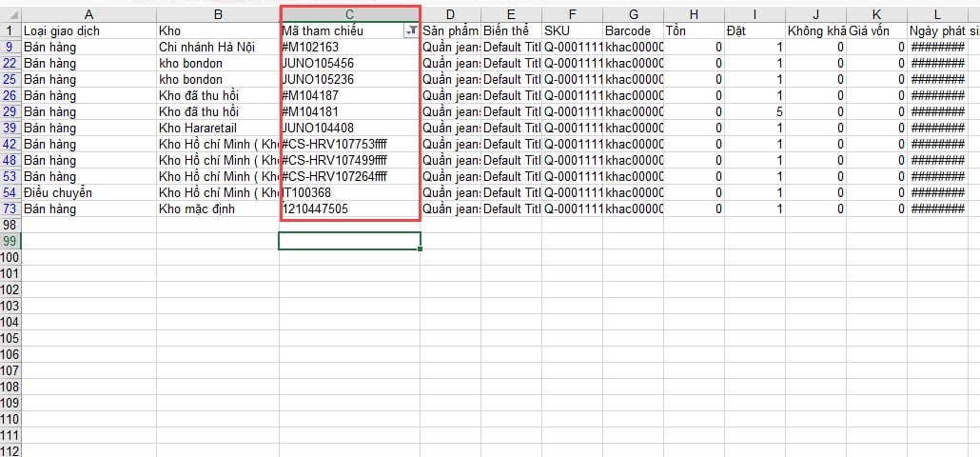Click the IT100368 reference cell
Screen dimensions: 980x457
[349, 192]
